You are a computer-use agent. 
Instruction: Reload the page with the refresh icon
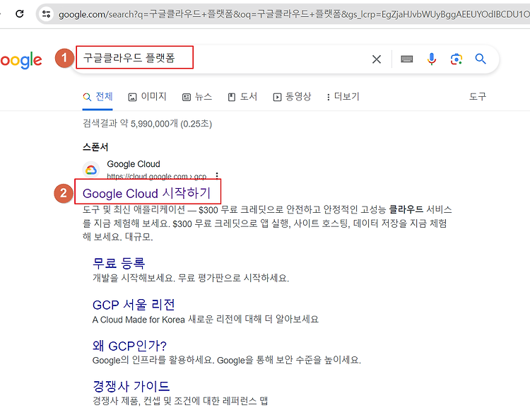(x=20, y=14)
